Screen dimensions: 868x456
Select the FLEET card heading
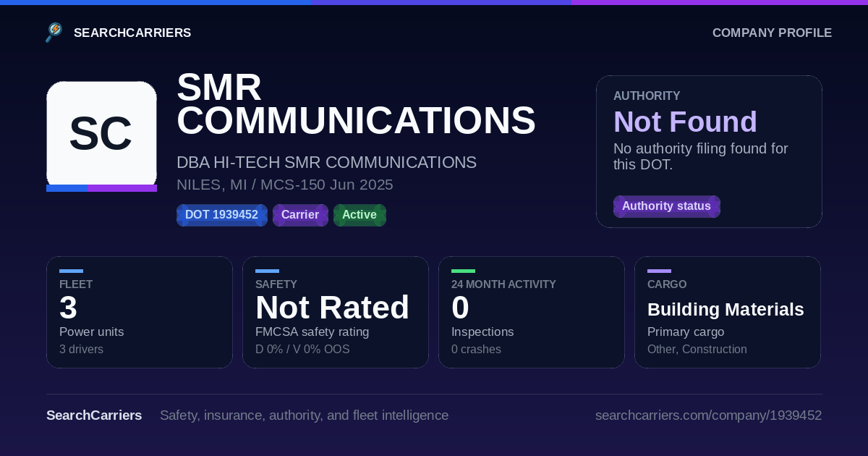click(x=76, y=284)
